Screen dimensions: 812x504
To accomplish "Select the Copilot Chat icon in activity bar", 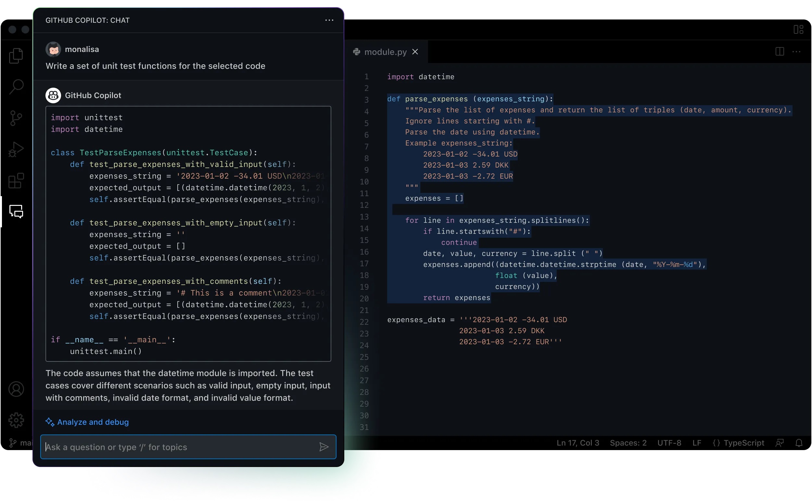I will [16, 211].
